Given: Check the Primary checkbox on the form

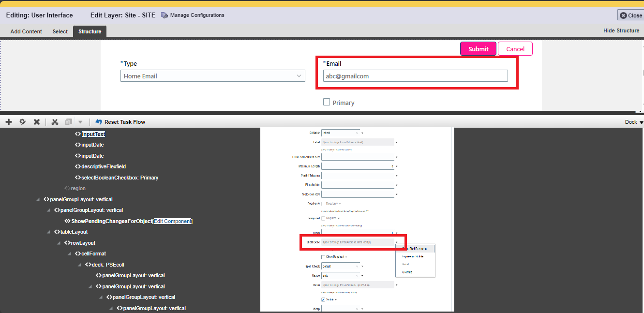Looking at the screenshot, I should coord(327,102).
